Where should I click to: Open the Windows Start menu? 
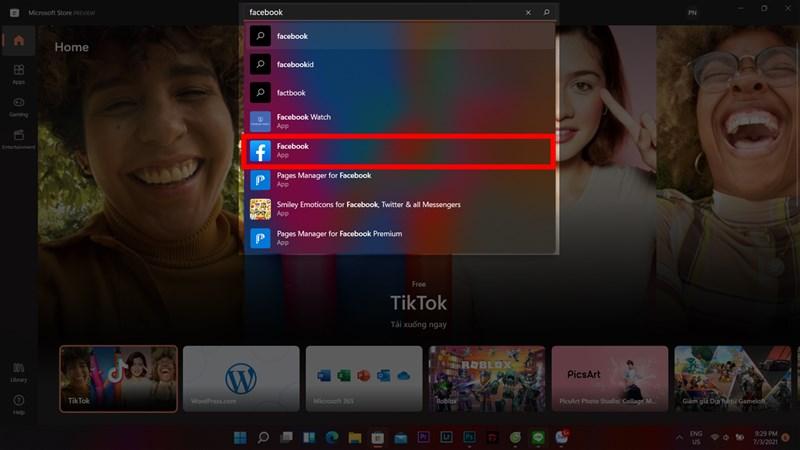pos(240,437)
